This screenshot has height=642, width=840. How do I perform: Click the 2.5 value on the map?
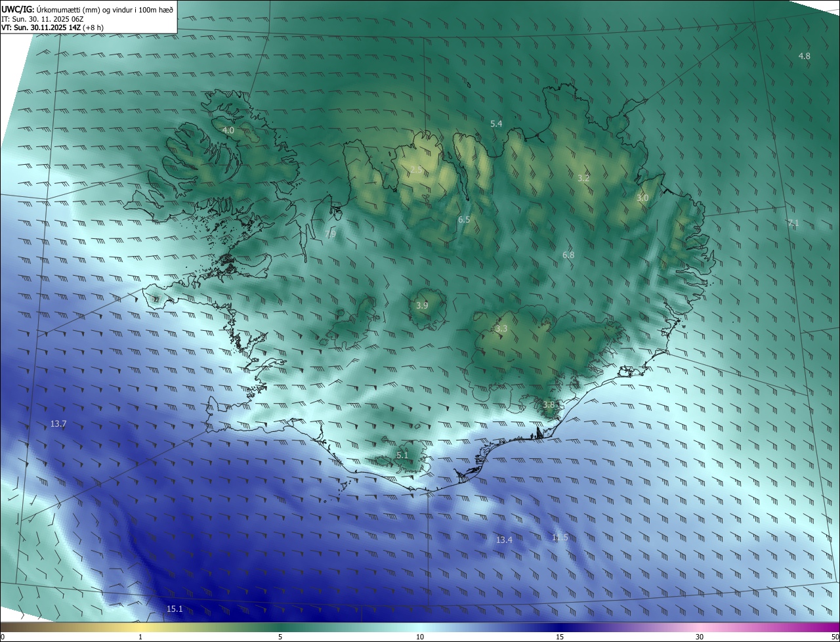click(416, 170)
